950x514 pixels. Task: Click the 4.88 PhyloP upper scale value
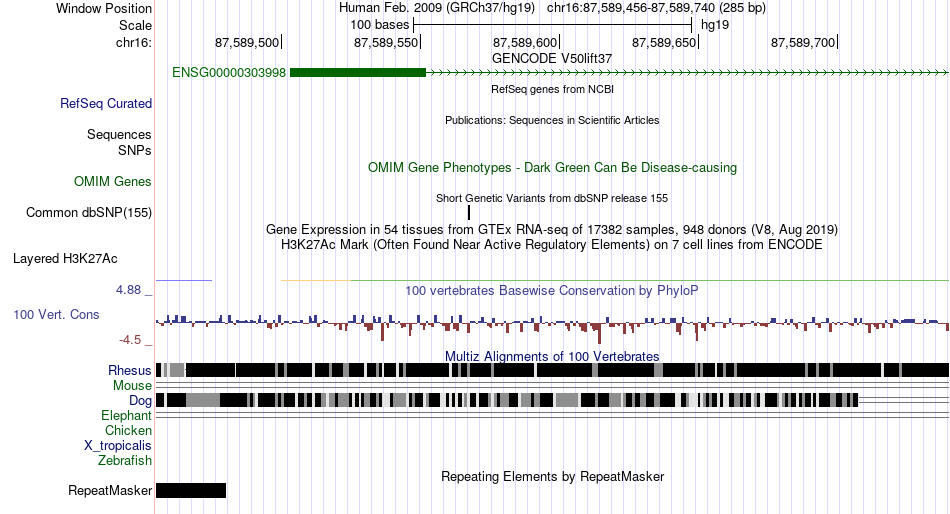tap(128, 290)
